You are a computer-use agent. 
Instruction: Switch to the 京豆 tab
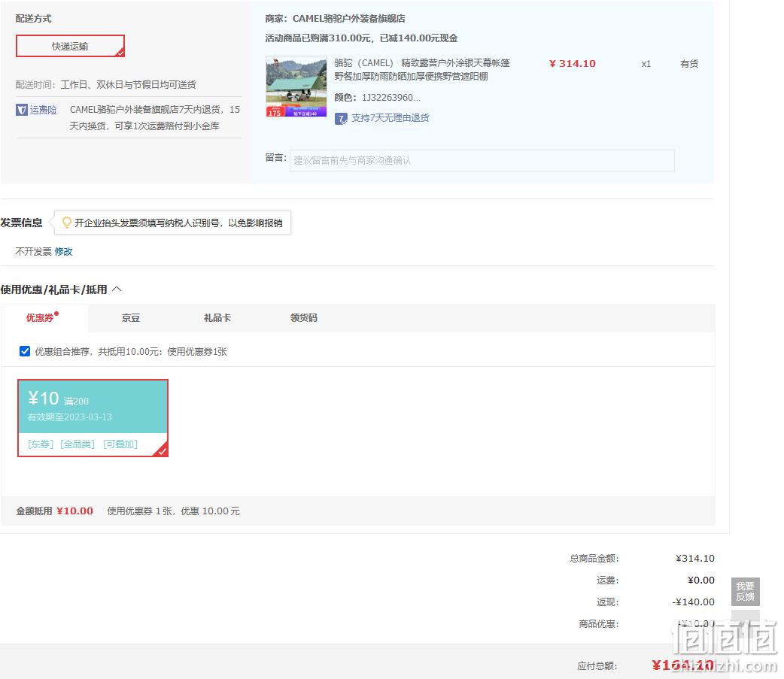pyautogui.click(x=131, y=318)
